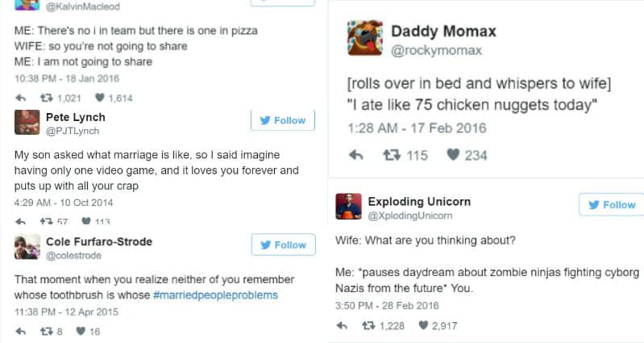Like Cole Furfaro-Strode's toothbrush tweet
The height and width of the screenshot is (343, 644).
click(x=81, y=331)
